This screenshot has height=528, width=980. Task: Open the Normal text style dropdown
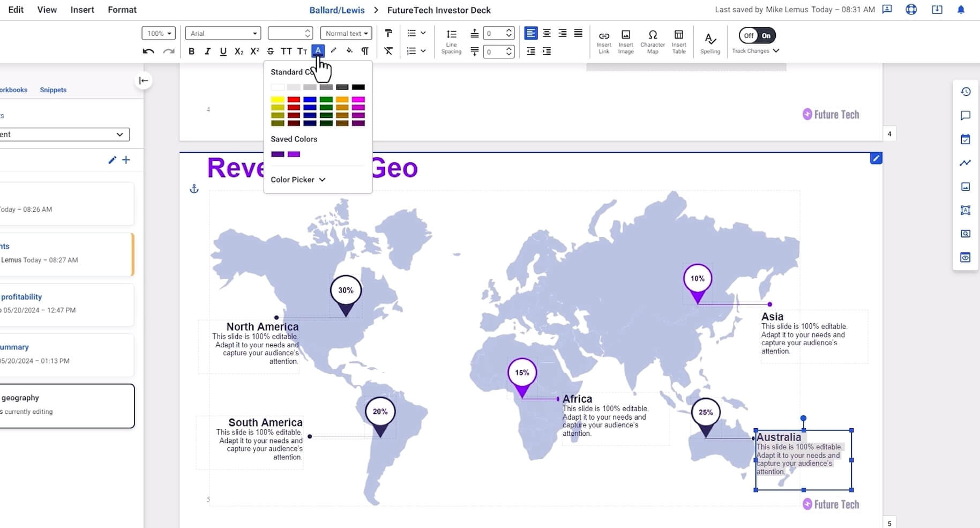[x=346, y=33]
